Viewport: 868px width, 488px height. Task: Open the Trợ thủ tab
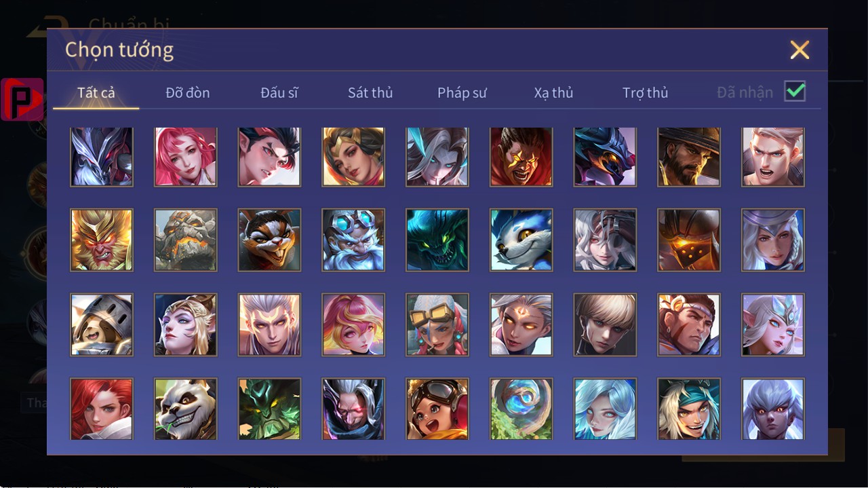click(646, 93)
